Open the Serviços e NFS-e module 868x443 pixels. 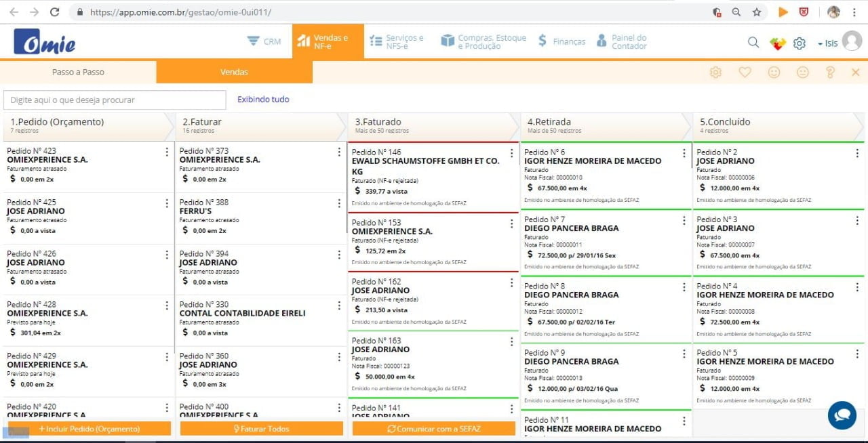(x=397, y=42)
